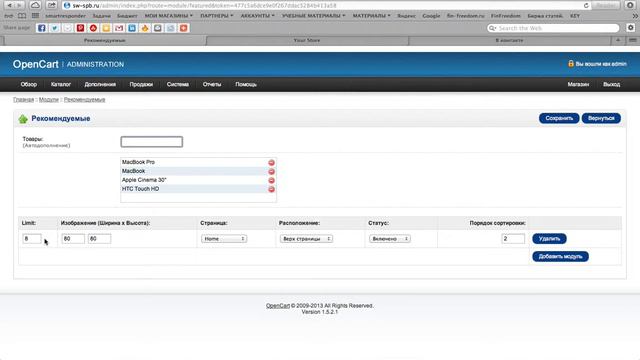Share page via the Twitter icon
Viewport: 640px width, 360px height.
pos(54,28)
